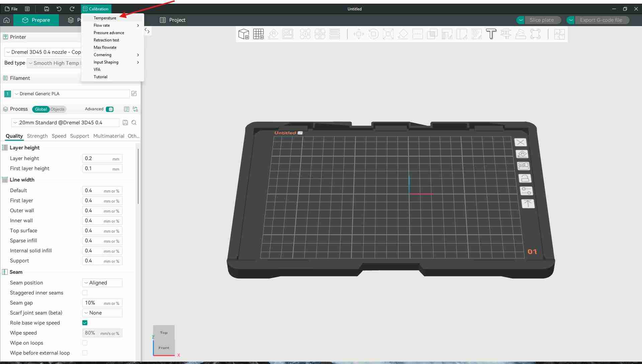The image size is (642, 364).
Task: Click the Split to parts icon
Action: coord(320,34)
